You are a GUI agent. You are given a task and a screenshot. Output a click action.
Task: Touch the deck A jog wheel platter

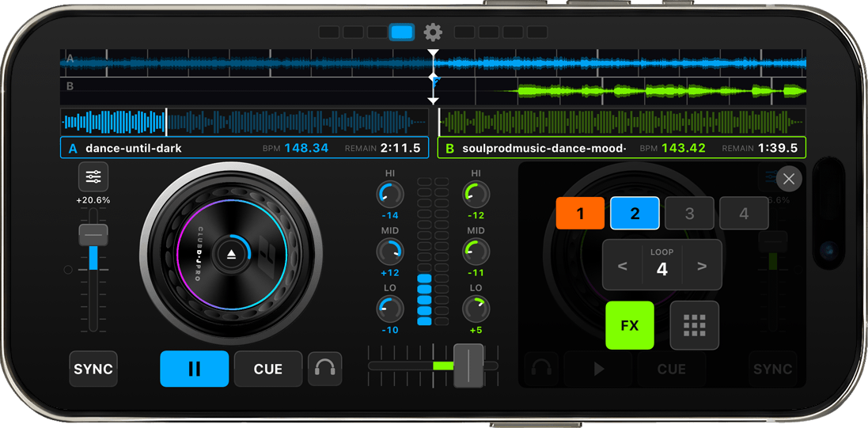231,254
